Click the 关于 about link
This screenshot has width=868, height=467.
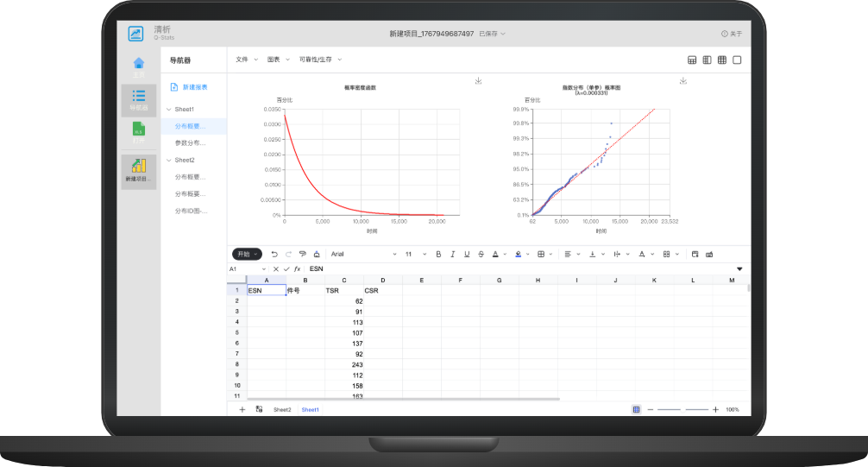pyautogui.click(x=731, y=34)
